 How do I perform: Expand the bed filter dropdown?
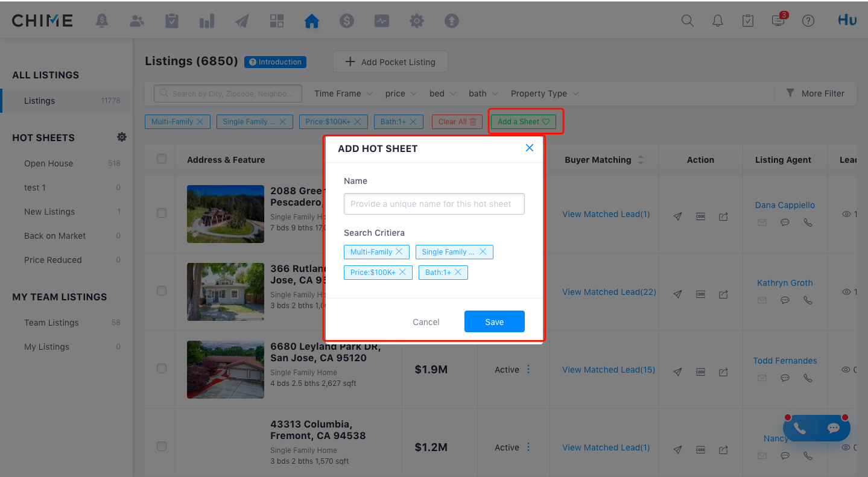click(442, 93)
